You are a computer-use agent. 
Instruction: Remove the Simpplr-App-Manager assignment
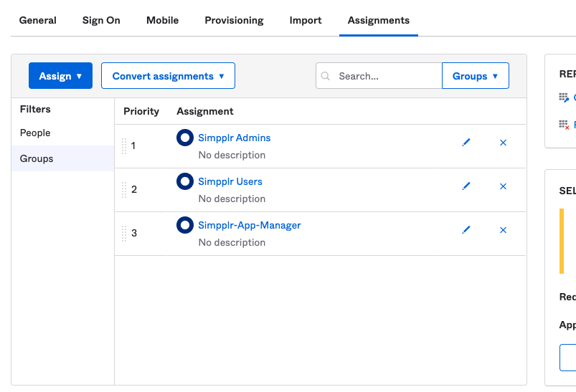pos(504,230)
